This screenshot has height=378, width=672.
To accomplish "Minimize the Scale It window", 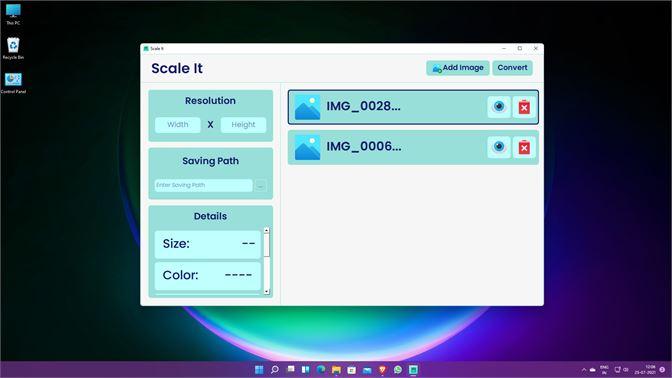I will (504, 48).
